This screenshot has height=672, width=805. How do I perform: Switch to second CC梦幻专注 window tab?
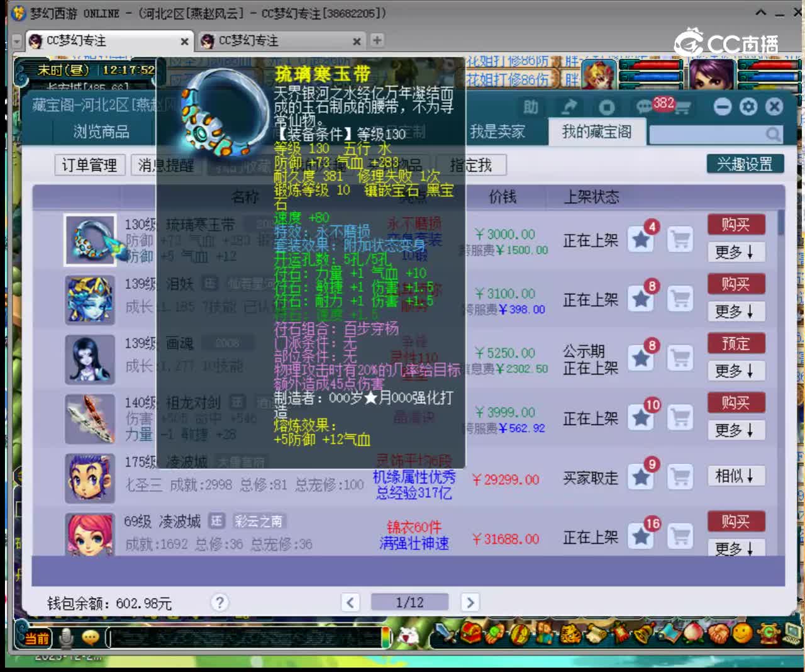point(280,41)
